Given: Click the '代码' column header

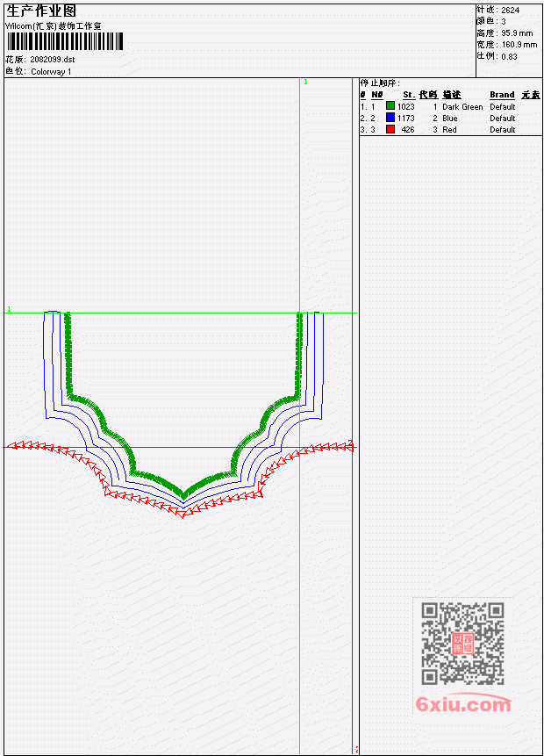Looking at the screenshot, I should [x=428, y=95].
